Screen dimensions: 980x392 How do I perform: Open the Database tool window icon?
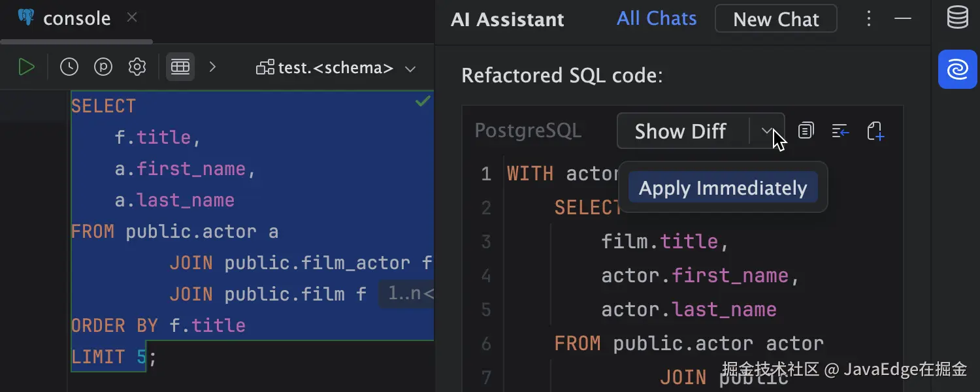(958, 18)
